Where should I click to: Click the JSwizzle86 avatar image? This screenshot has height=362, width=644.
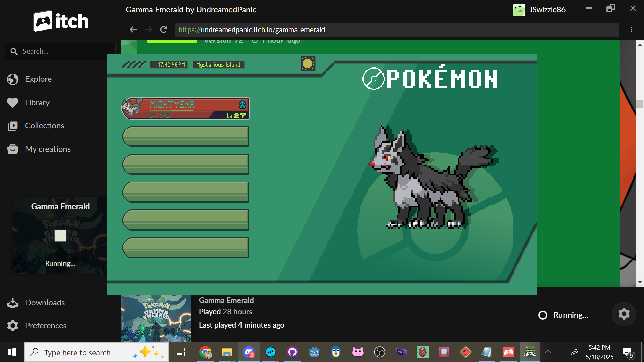coord(519,10)
